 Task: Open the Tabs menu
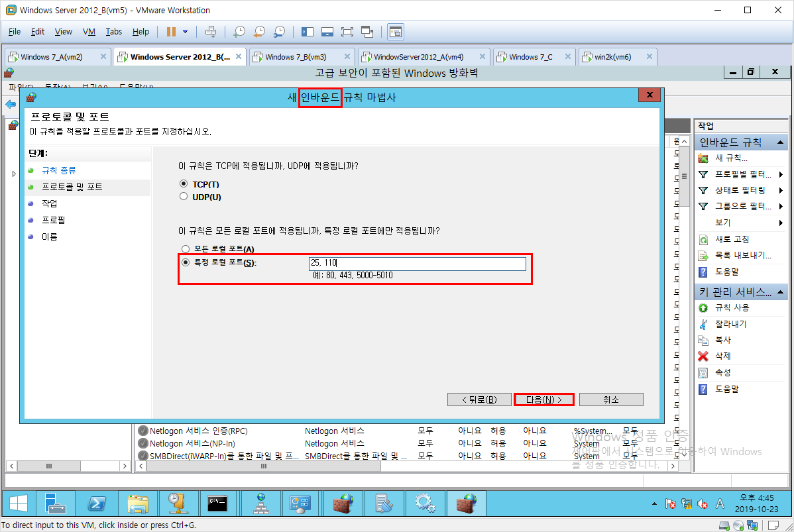tap(114, 31)
